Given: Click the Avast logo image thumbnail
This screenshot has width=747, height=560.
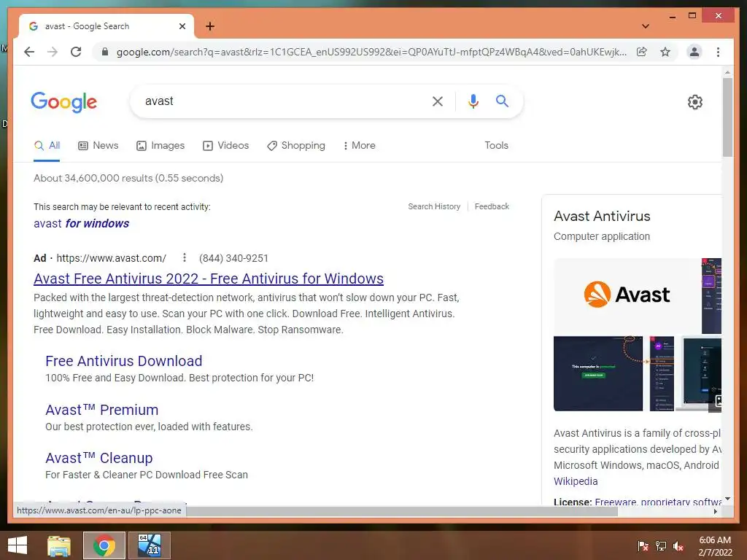Looking at the screenshot, I should pos(627,295).
